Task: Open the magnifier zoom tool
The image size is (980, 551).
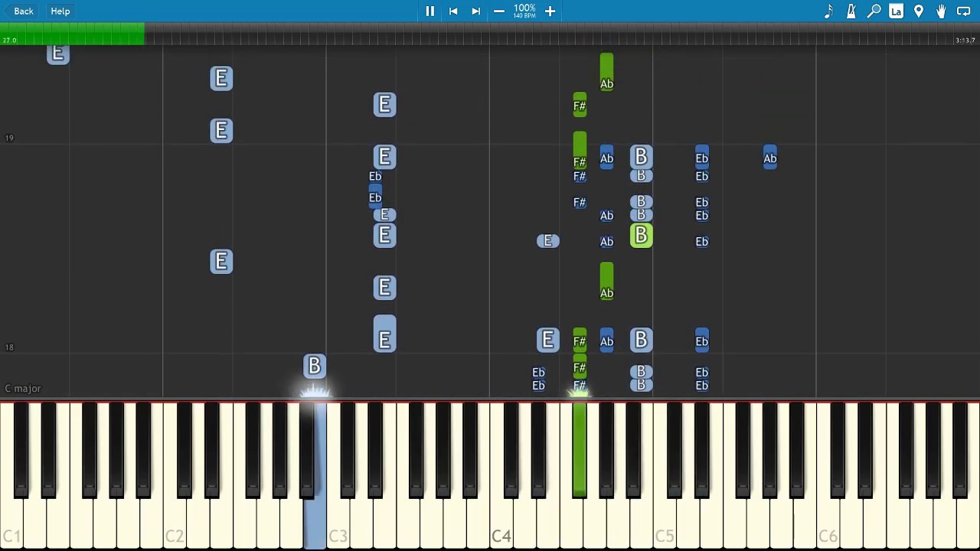Action: click(x=874, y=11)
